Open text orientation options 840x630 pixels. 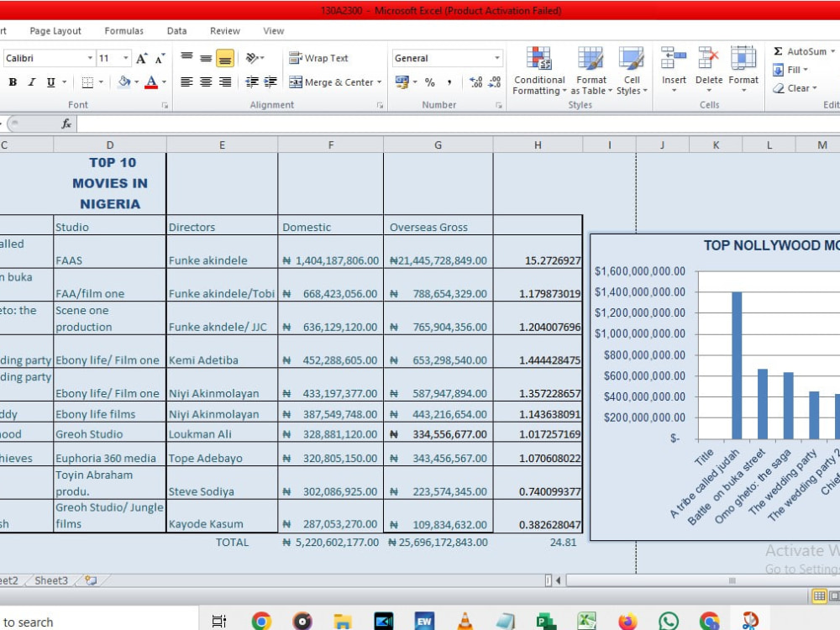[255, 57]
